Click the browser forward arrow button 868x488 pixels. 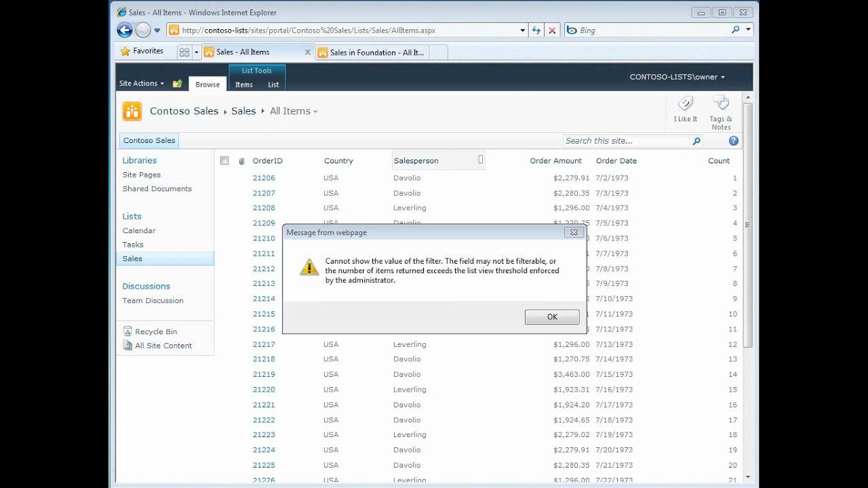(142, 30)
